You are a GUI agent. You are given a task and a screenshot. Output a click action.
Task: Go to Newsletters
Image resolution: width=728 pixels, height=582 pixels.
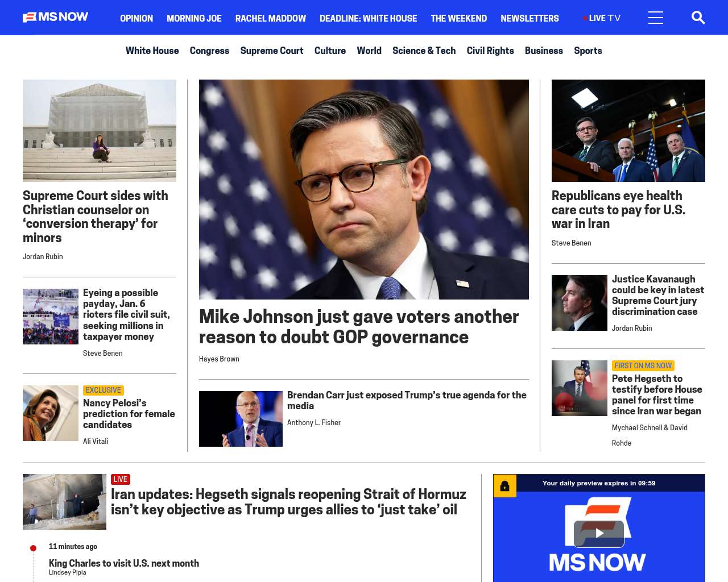tap(530, 18)
